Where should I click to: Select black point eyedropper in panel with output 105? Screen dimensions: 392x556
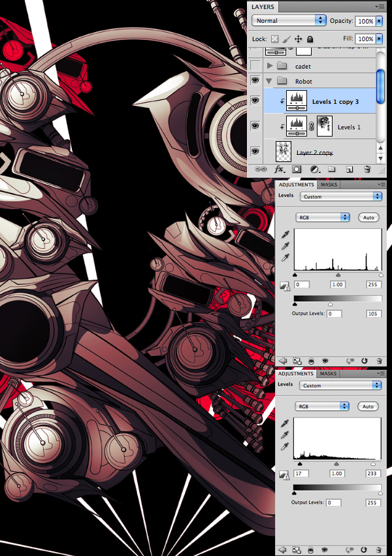point(286,234)
